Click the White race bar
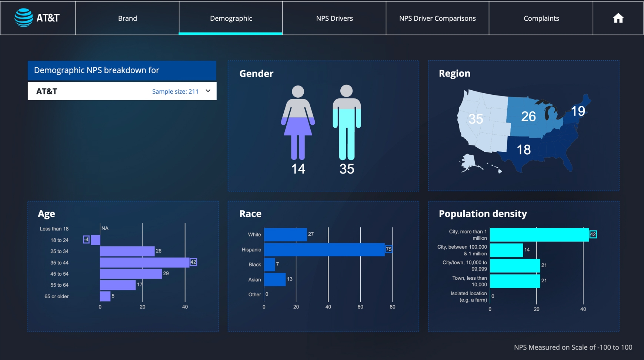644x360 pixels. click(286, 235)
